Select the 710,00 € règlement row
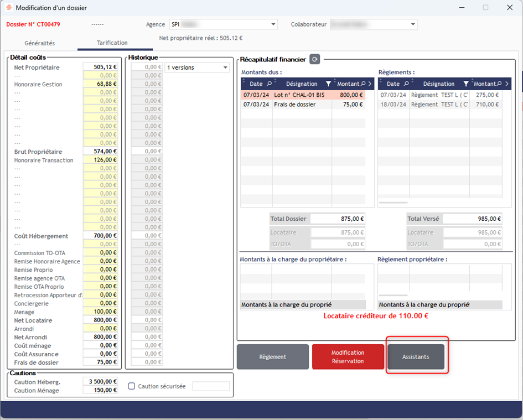This screenshot has height=420, width=523. click(x=440, y=105)
